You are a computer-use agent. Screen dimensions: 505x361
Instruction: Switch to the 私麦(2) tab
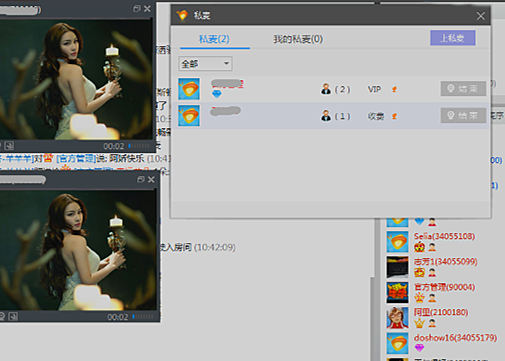tap(214, 39)
